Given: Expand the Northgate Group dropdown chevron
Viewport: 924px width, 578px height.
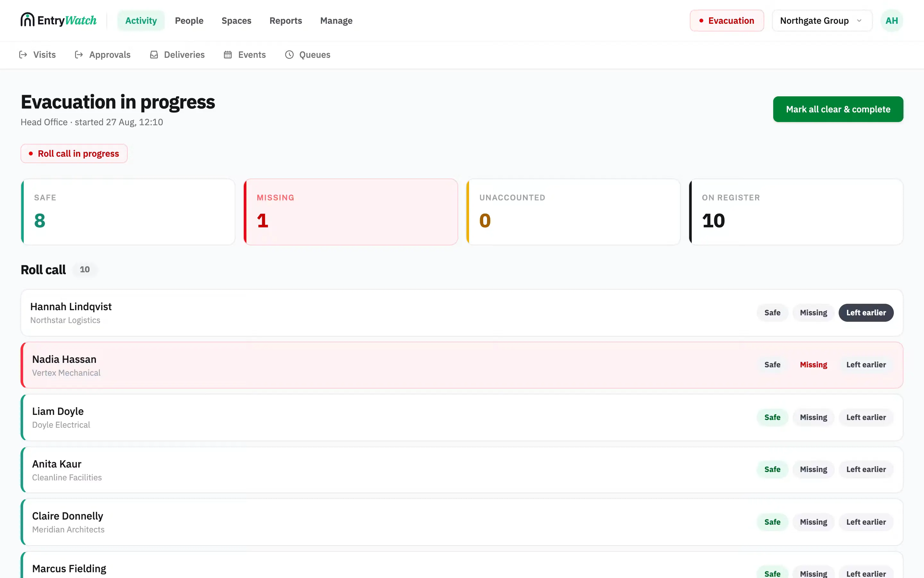Looking at the screenshot, I should pos(859,21).
